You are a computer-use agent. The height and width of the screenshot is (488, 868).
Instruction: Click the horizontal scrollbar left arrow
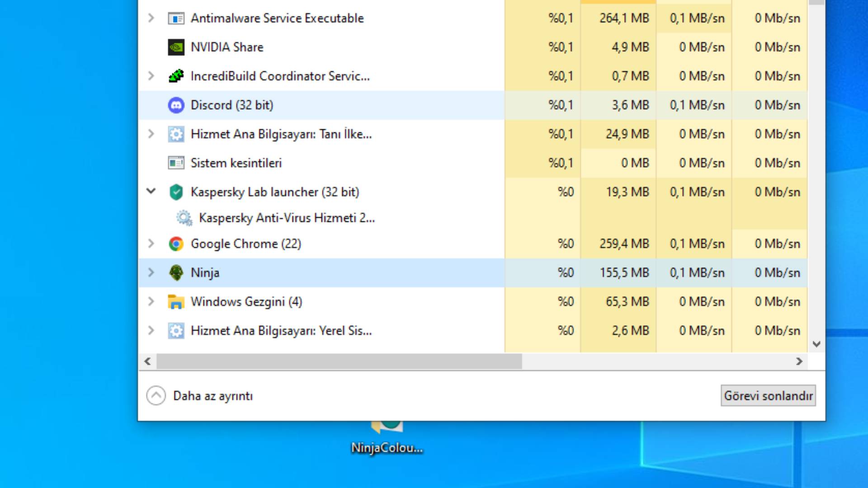(x=147, y=361)
